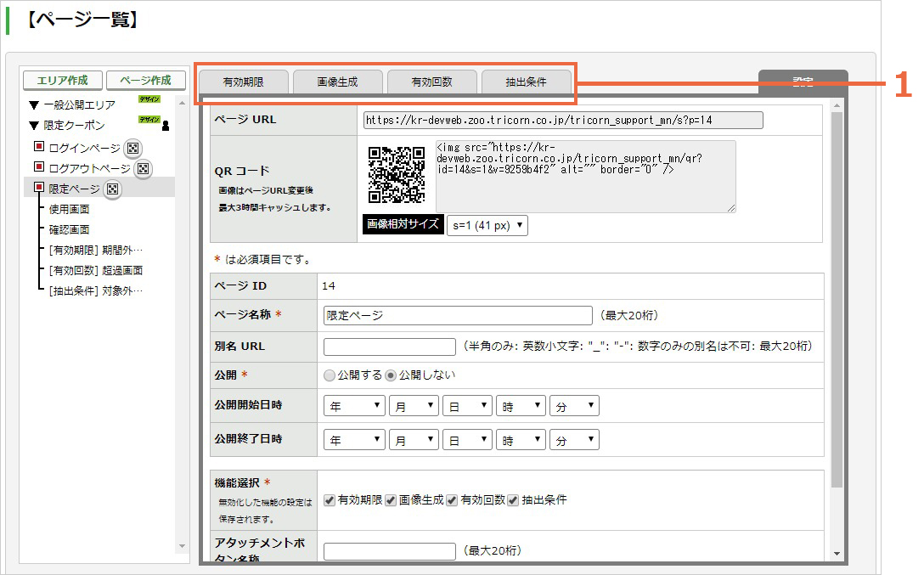Open 公開開始日時 hour dropdown

521,406
